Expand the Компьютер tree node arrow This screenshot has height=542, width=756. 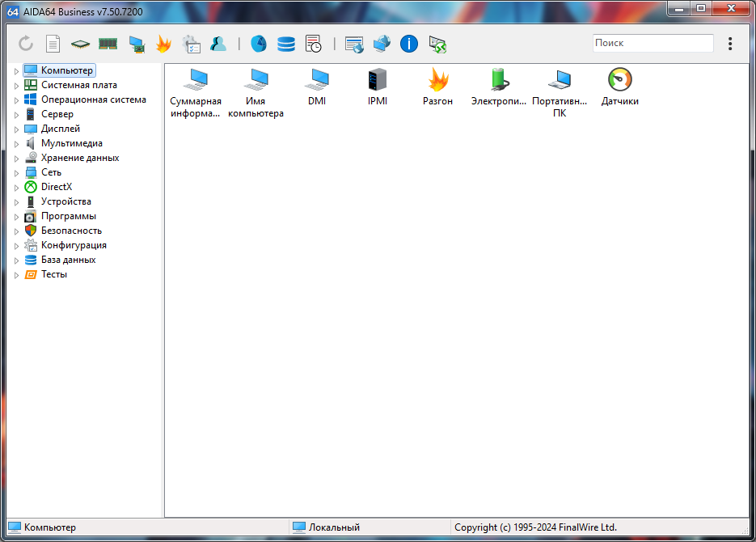[x=16, y=71]
